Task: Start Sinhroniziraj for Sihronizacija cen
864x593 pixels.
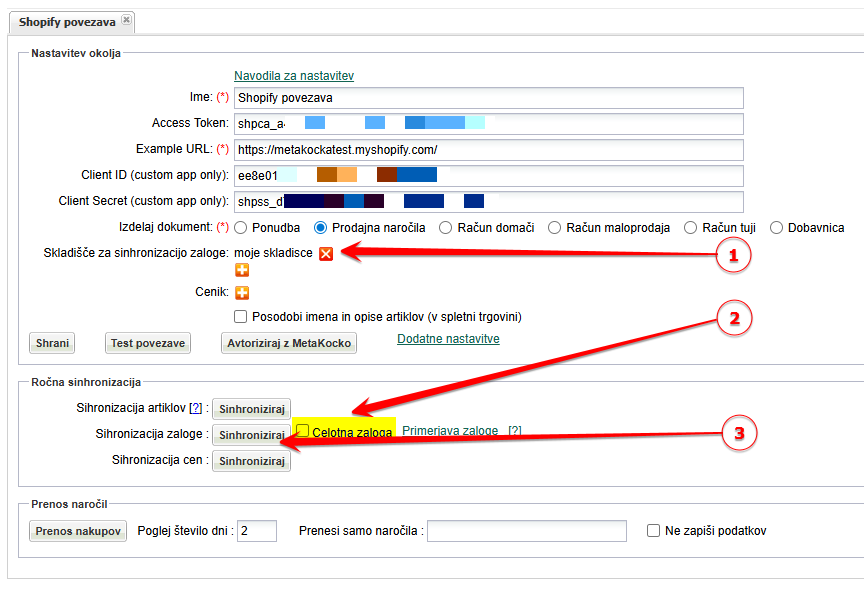Action: tap(251, 461)
